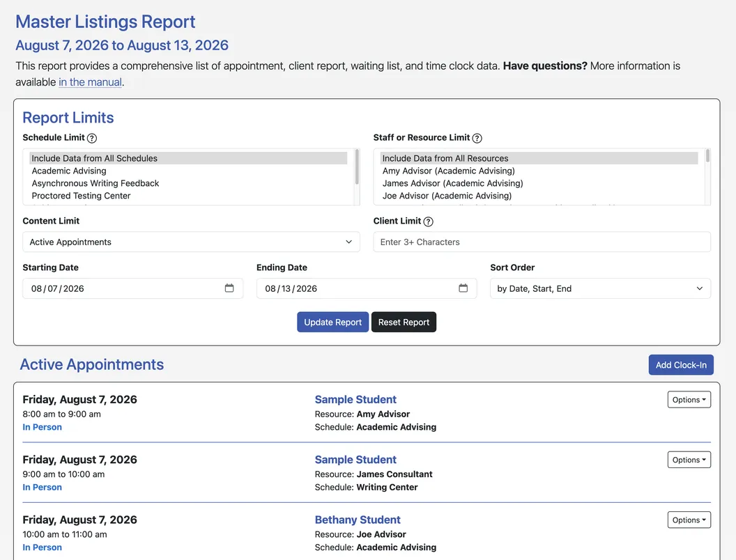Select Joe Advisor (Academic Advising) resource

click(x=539, y=196)
